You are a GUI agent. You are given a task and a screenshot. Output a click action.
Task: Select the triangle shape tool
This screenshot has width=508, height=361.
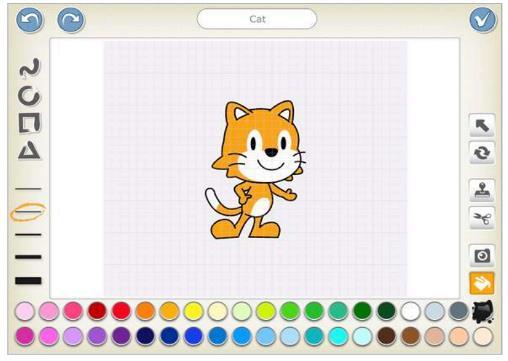point(30,150)
